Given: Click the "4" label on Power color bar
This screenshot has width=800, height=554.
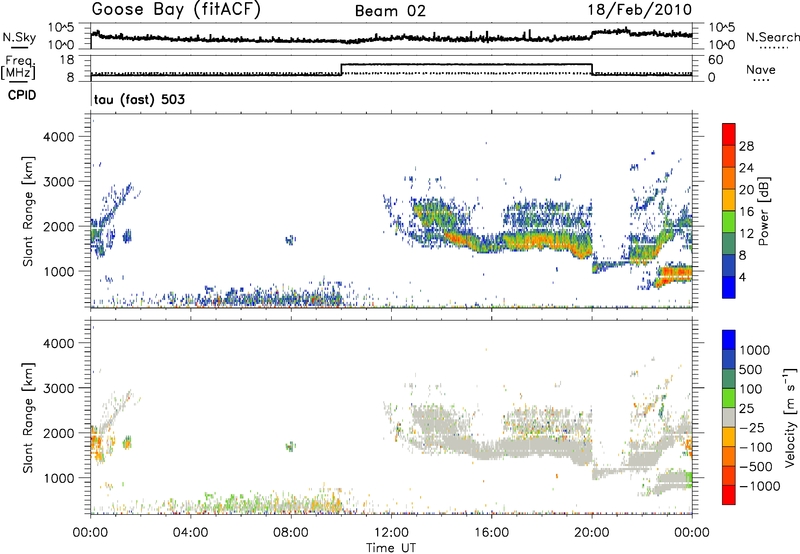Looking at the screenshot, I should [x=742, y=277].
